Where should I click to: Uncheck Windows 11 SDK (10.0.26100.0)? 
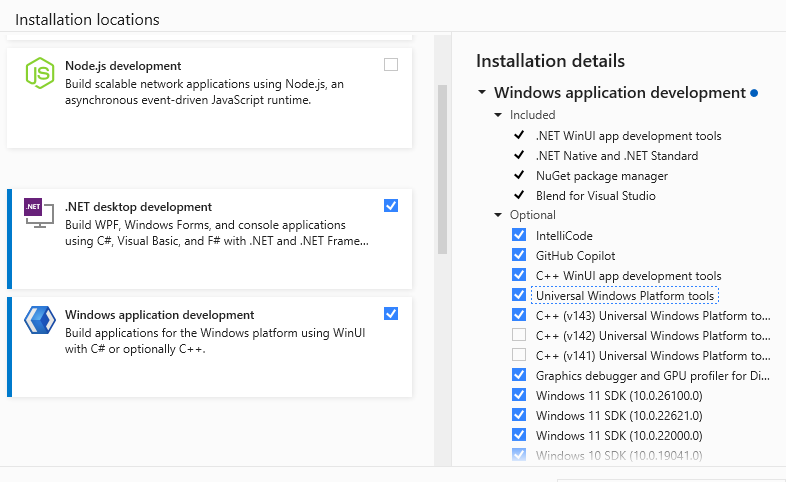coord(519,395)
